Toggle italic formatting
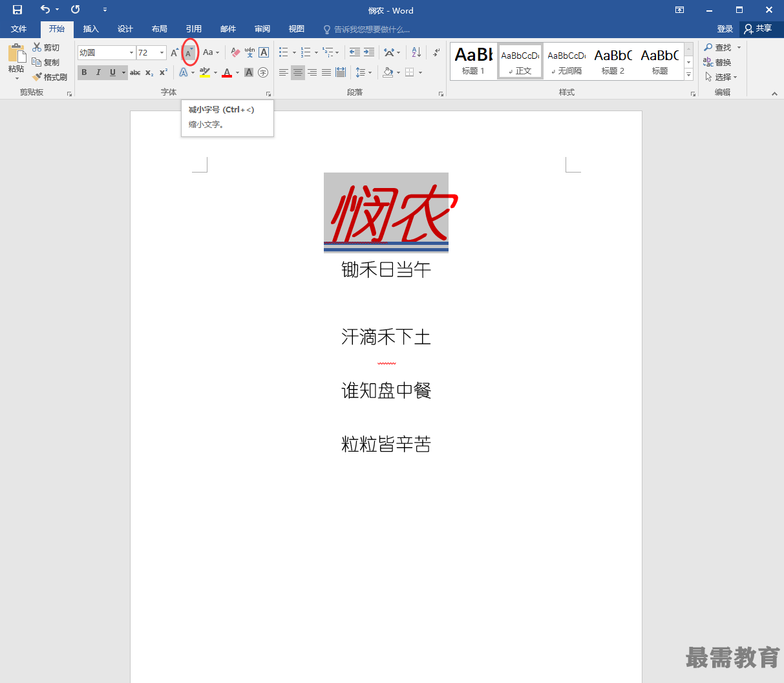 (98, 72)
